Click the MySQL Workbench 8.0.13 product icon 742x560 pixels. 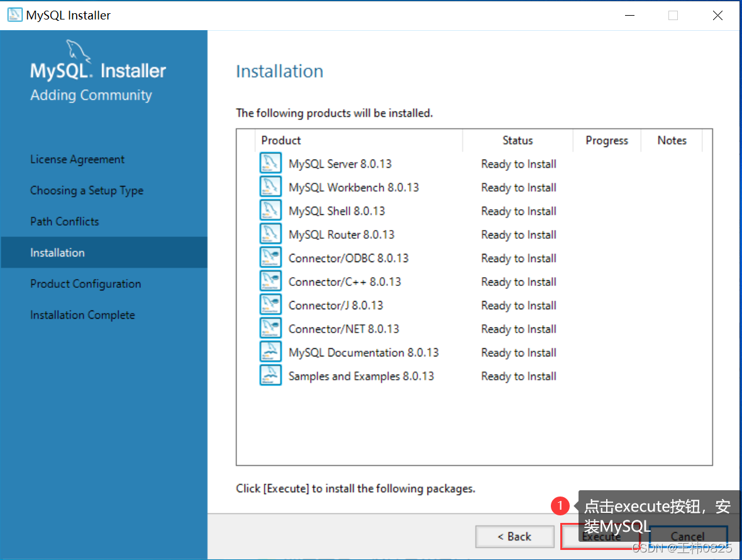[x=270, y=186]
